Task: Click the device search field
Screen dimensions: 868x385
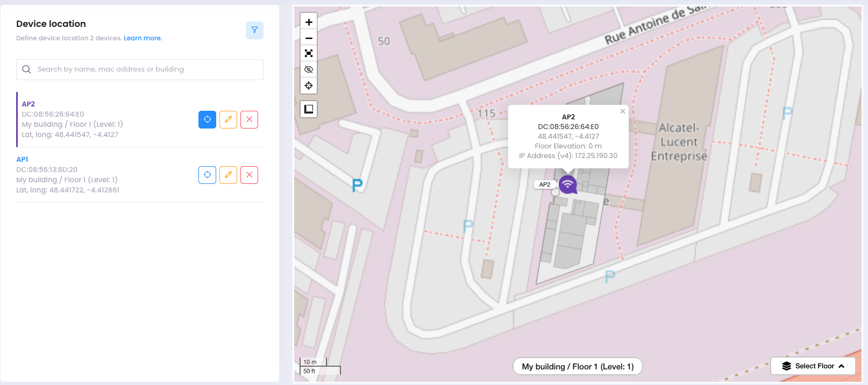Action: (140, 69)
